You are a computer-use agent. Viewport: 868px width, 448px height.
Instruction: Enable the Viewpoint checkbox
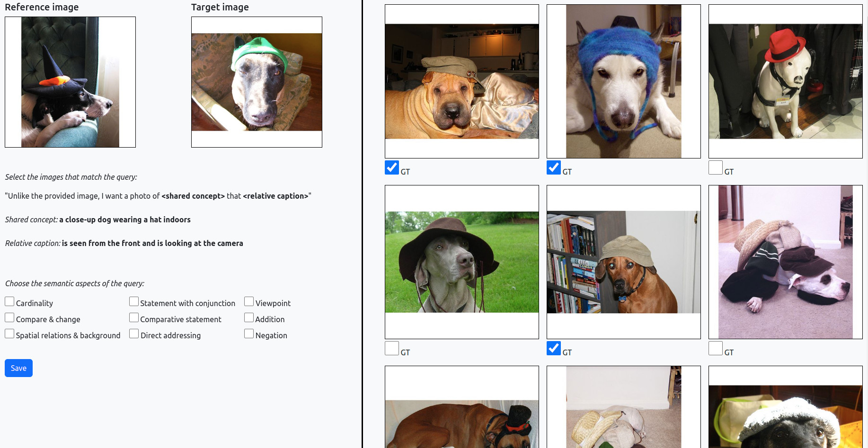click(x=249, y=301)
